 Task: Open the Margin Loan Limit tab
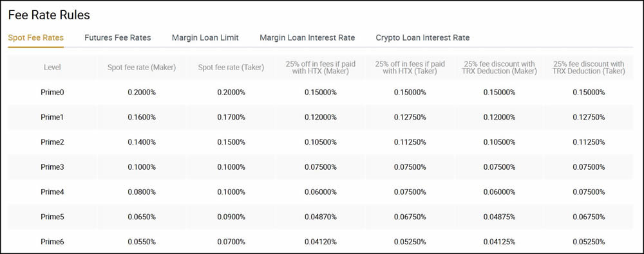click(x=205, y=38)
